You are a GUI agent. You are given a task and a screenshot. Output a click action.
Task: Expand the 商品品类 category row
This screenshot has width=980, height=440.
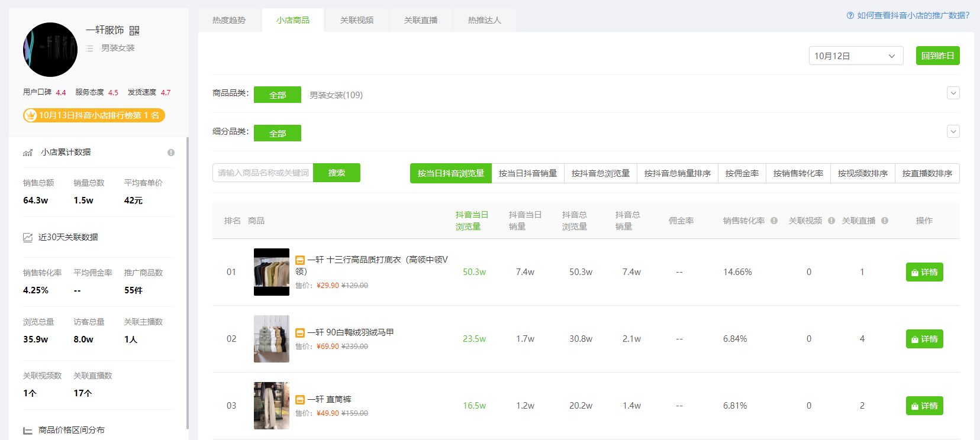pyautogui.click(x=953, y=93)
